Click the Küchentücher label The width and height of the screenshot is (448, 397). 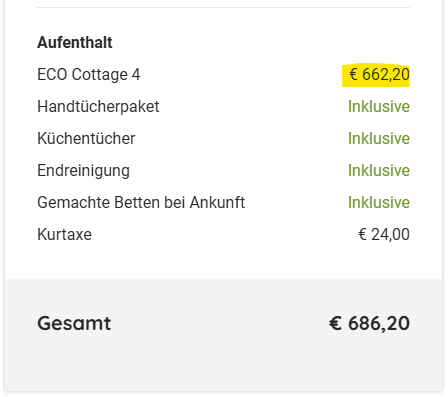pos(86,138)
